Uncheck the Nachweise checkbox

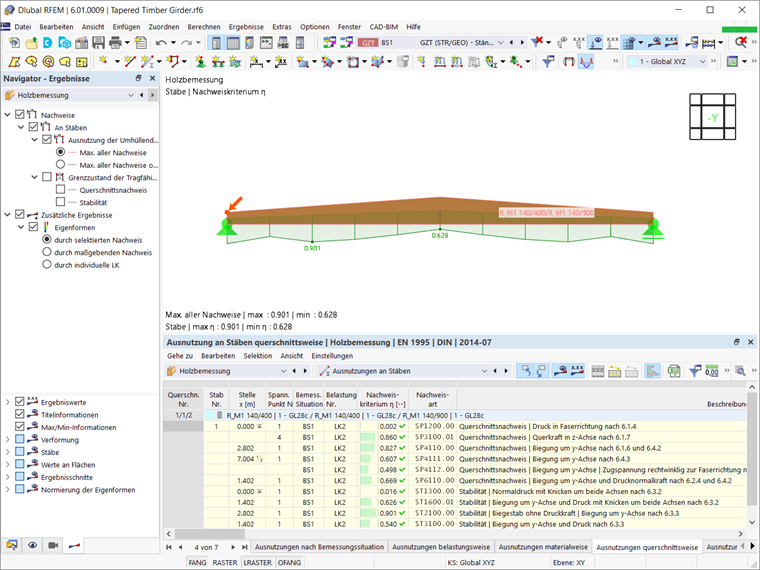[20, 114]
